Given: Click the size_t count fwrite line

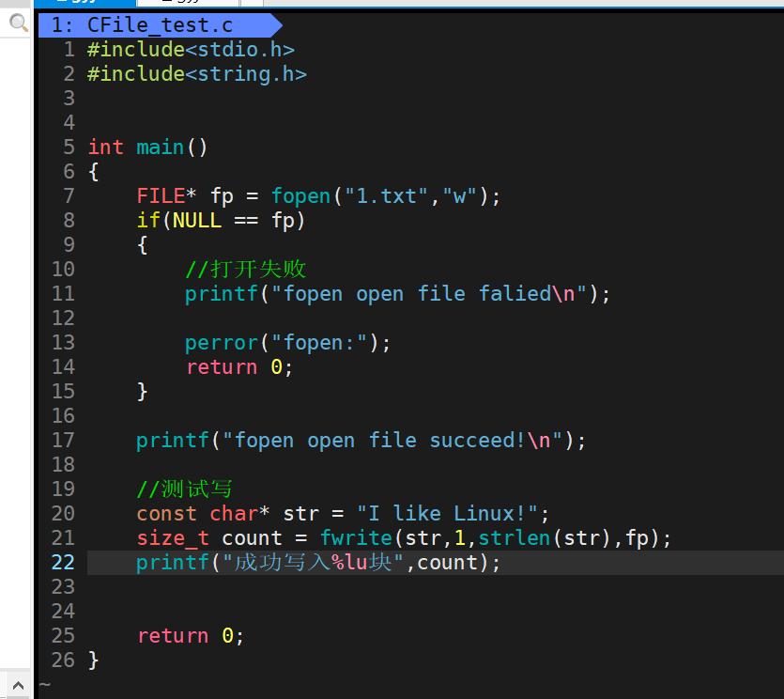Looking at the screenshot, I should (404, 538).
